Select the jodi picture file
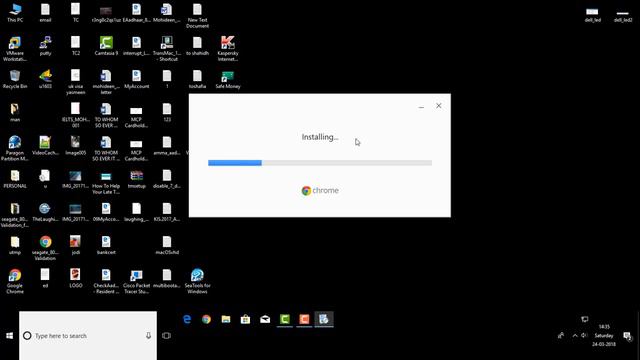 [x=76, y=245]
